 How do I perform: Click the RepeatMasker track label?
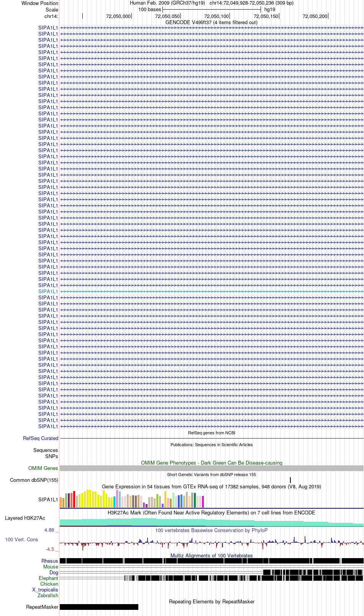[x=42, y=607]
